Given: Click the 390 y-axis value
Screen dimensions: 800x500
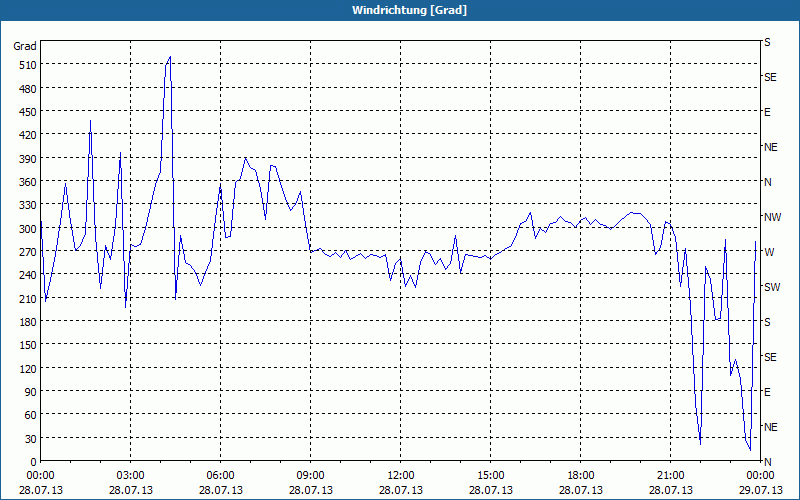Looking at the screenshot, I should click(28, 159).
